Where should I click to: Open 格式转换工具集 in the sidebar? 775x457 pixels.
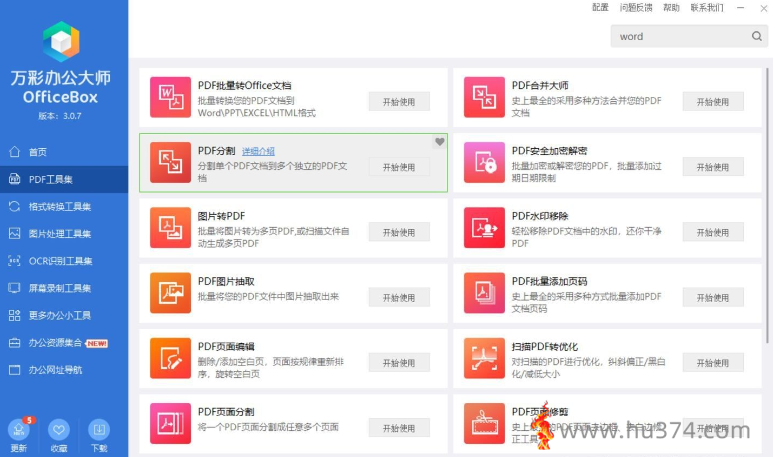pos(64,207)
